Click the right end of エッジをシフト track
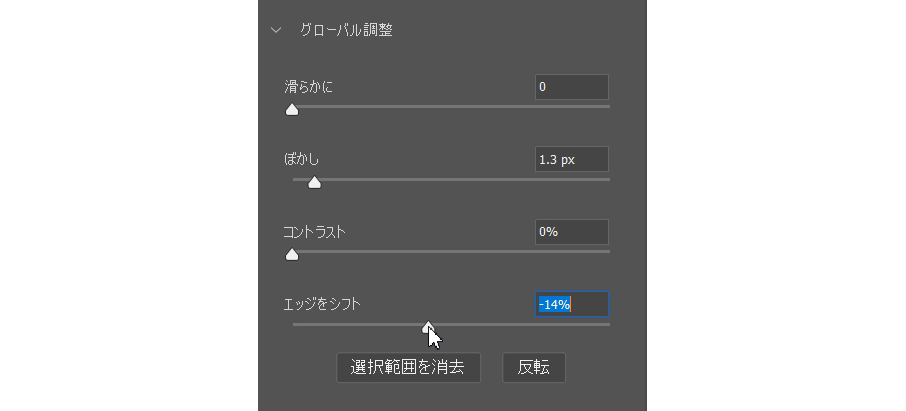906x411 pixels. point(608,324)
